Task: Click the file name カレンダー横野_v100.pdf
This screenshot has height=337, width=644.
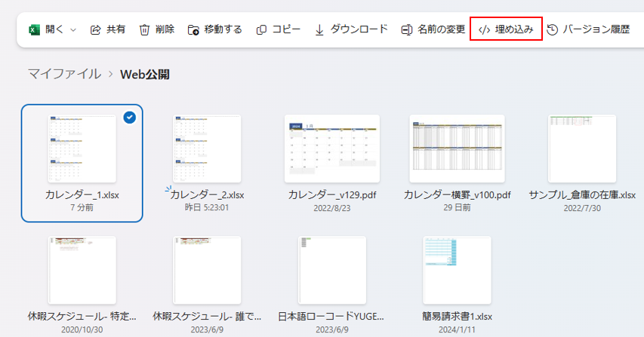Action: [x=457, y=195]
